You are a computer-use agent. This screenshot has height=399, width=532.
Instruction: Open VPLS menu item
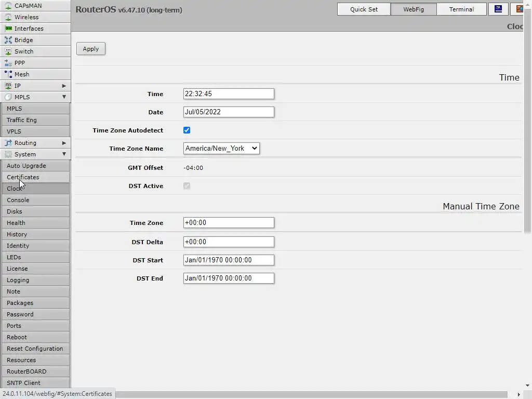coord(36,131)
